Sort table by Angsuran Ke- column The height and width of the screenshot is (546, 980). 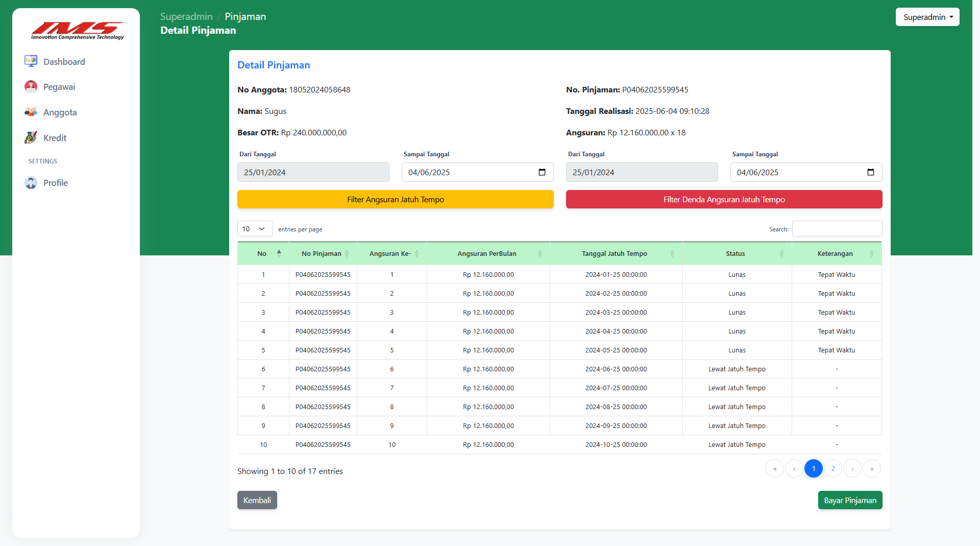pos(392,253)
